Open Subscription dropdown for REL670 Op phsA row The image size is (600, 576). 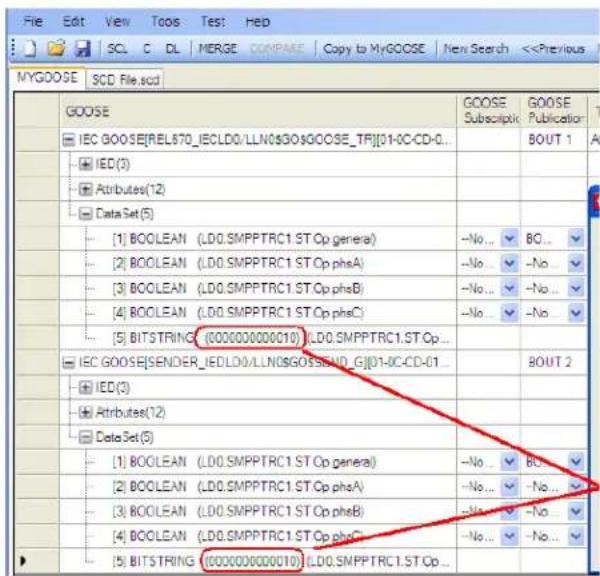tap(509, 263)
